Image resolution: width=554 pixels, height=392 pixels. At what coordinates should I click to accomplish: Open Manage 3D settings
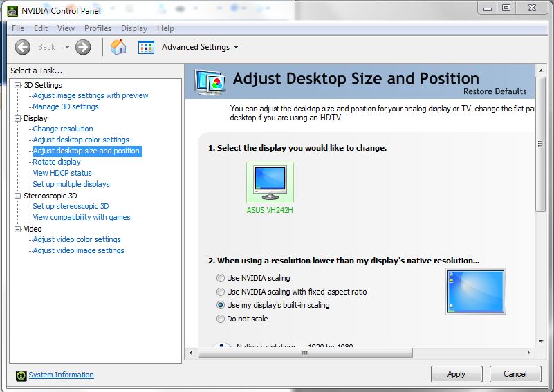[66, 106]
